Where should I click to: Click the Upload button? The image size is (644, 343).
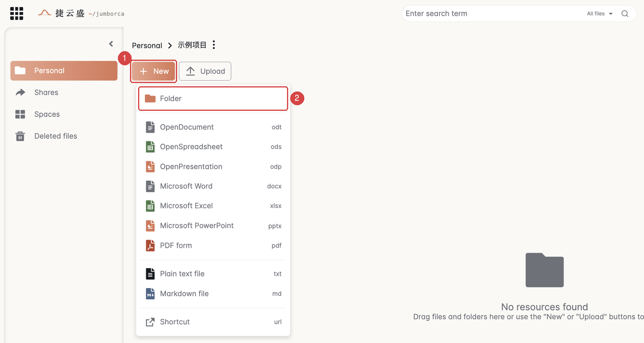click(205, 71)
